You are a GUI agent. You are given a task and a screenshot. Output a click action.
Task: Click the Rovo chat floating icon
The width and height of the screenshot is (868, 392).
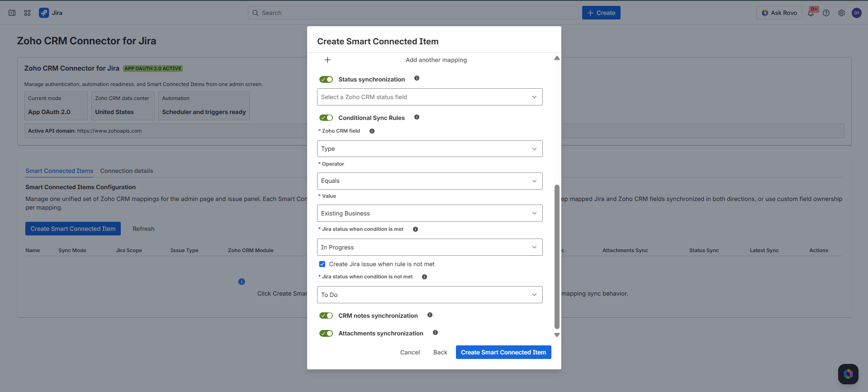click(848, 374)
